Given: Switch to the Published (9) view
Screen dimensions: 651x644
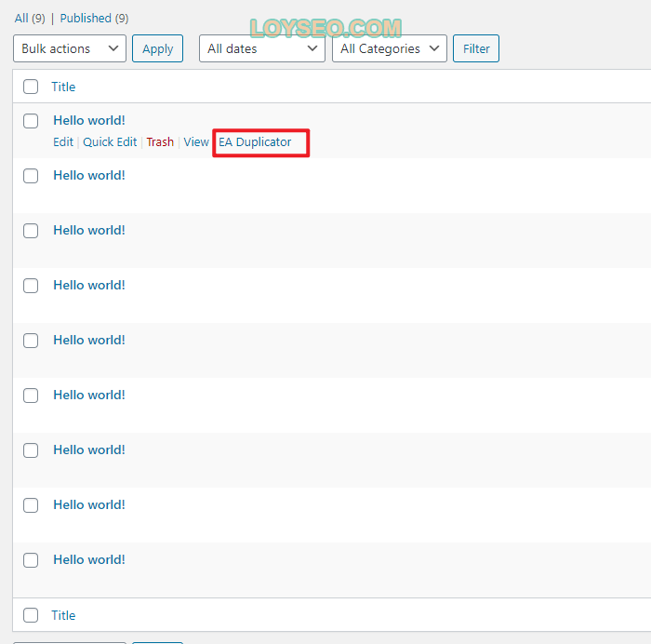Looking at the screenshot, I should coord(94,19).
